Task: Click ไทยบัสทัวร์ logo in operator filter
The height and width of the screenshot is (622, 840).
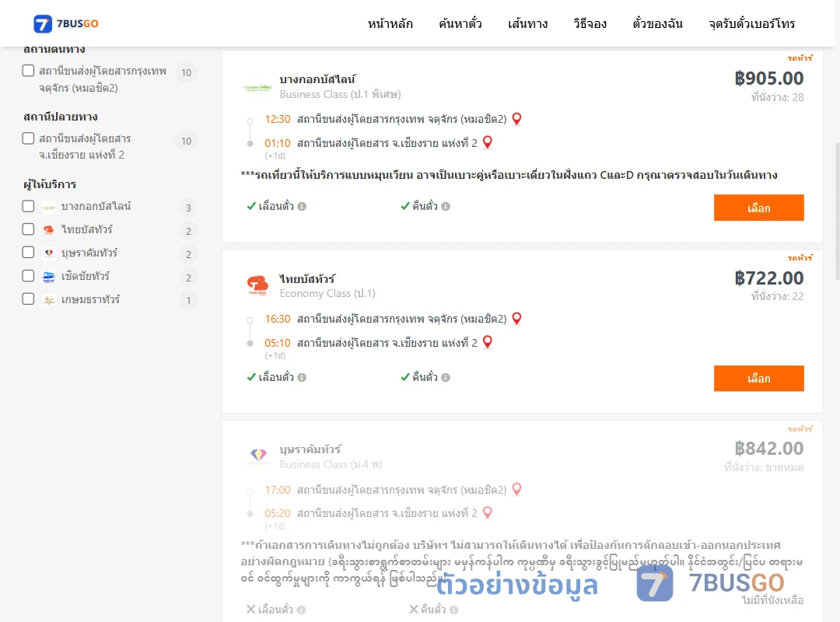Action: click(x=49, y=230)
